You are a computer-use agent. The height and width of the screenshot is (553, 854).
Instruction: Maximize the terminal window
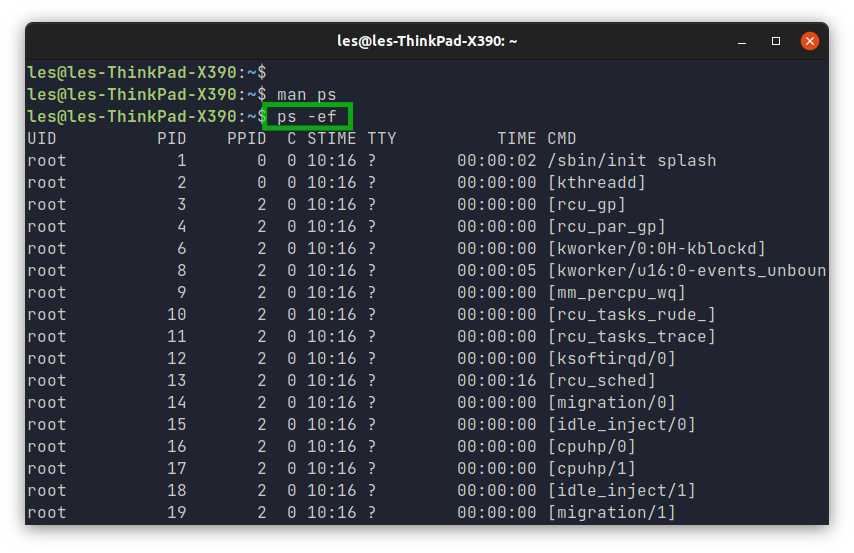point(776,41)
